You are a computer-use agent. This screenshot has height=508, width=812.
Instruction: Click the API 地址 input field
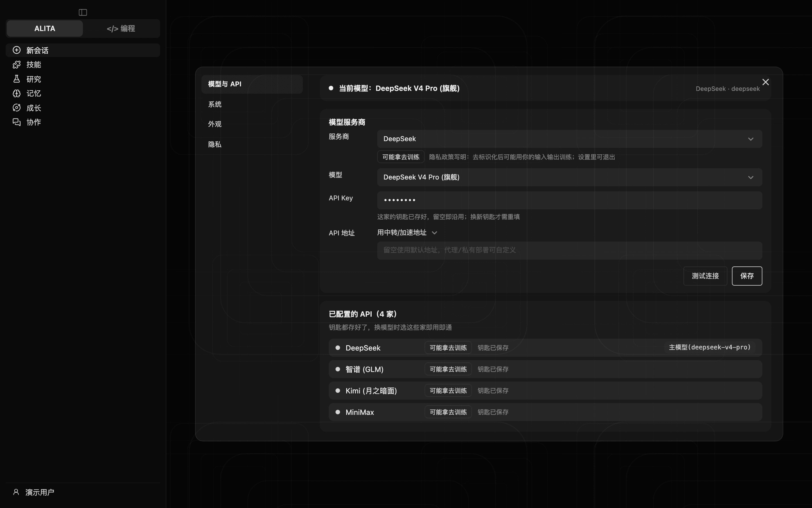[x=570, y=250]
